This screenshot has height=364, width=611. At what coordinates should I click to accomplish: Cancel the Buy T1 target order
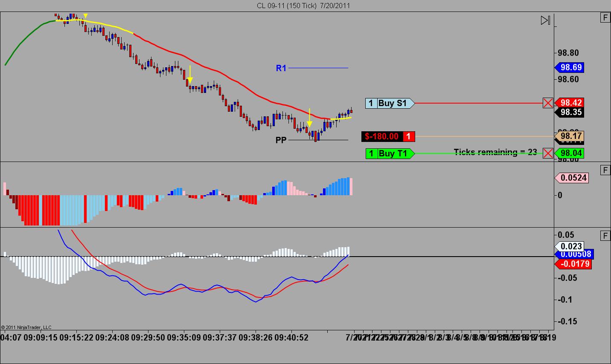point(548,153)
